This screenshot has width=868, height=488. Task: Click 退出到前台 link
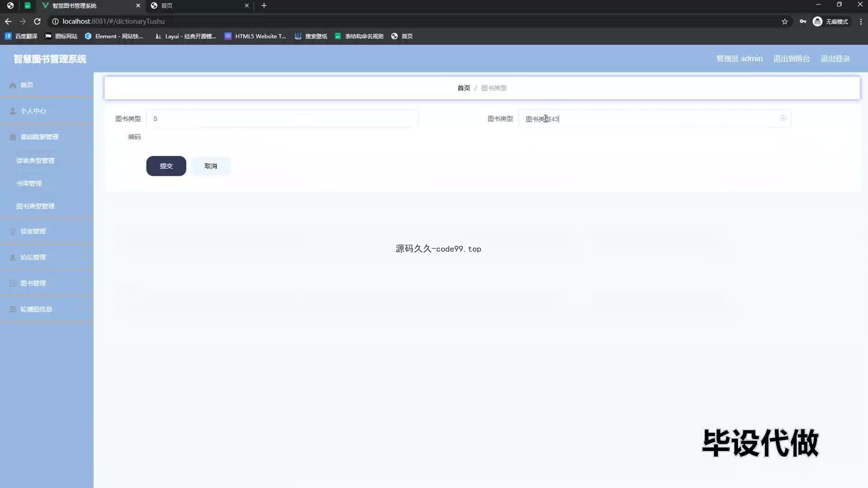click(791, 59)
